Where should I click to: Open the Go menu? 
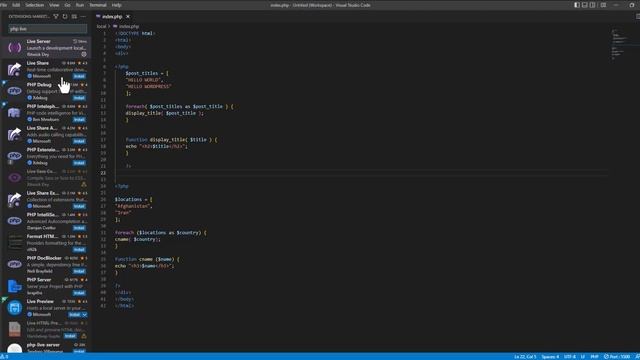[x=67, y=5]
